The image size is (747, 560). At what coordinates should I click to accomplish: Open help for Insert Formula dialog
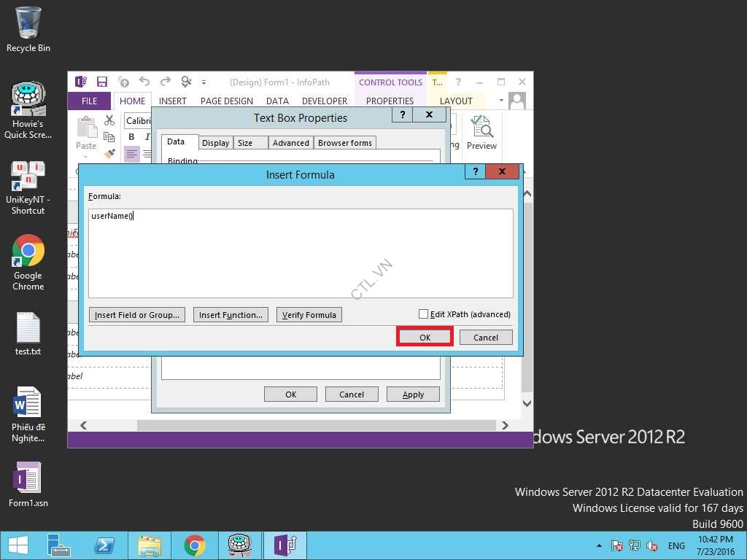click(x=475, y=171)
